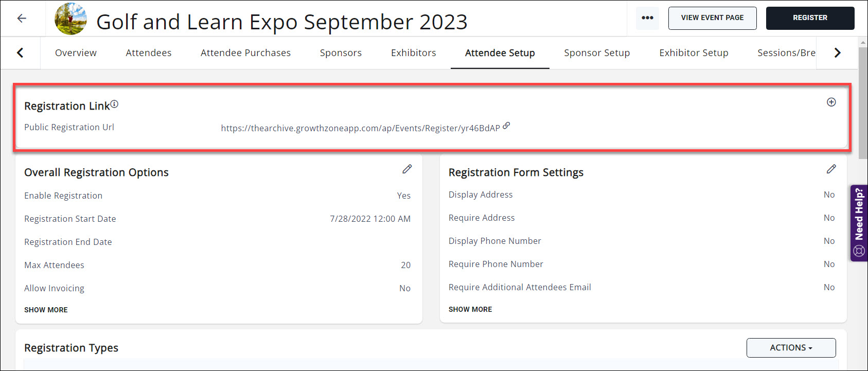868x371 pixels.
Task: Open the ACTIONS dropdown in Registration Types
Action: 791,348
